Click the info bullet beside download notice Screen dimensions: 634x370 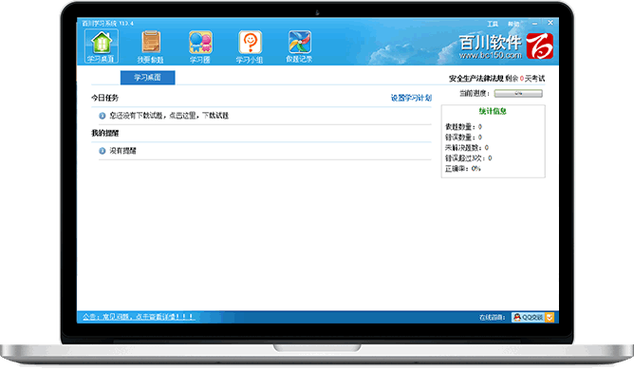click(102, 116)
